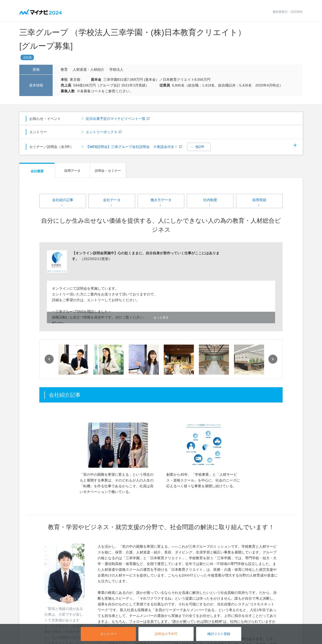Click the 会社紹介記事 blue section heading
The width and height of the screenshot is (322, 644).
[161, 395]
